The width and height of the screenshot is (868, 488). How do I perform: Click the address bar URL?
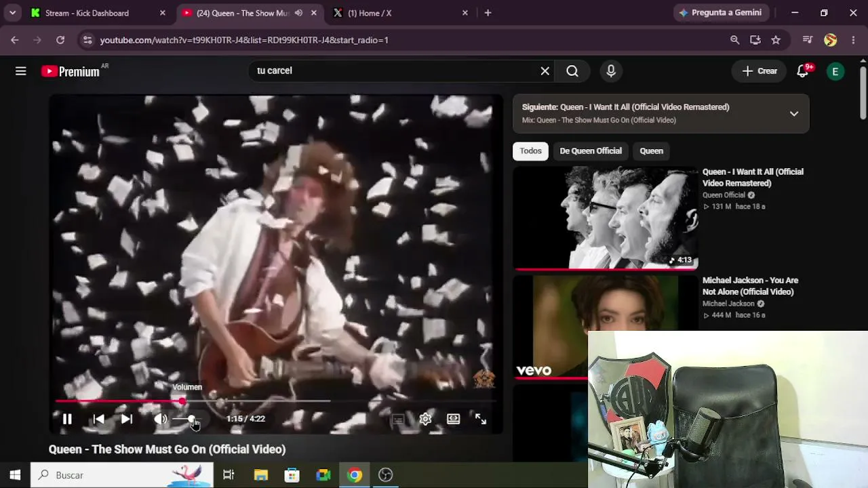click(244, 40)
